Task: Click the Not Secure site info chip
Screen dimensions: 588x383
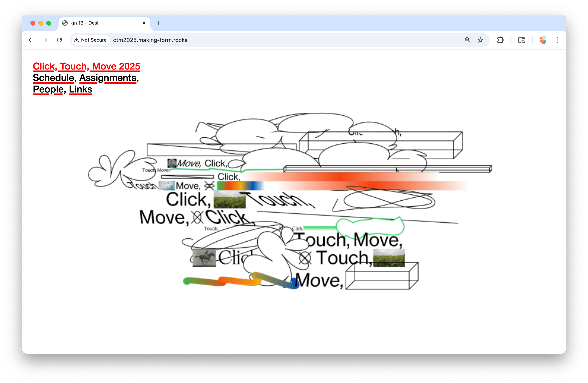Action: click(90, 40)
